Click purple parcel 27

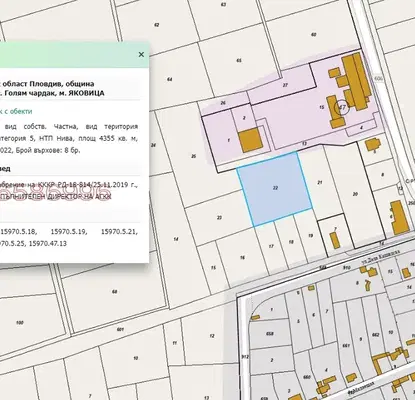(x=285, y=85)
